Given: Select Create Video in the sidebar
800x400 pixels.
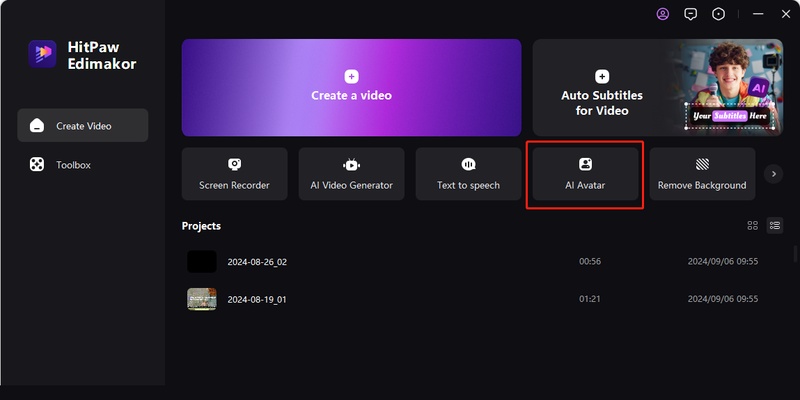Looking at the screenshot, I should [x=83, y=126].
